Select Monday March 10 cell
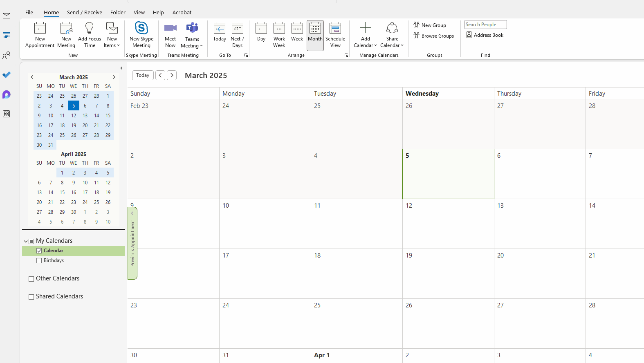This screenshot has width=644, height=363. pyautogui.click(x=265, y=224)
